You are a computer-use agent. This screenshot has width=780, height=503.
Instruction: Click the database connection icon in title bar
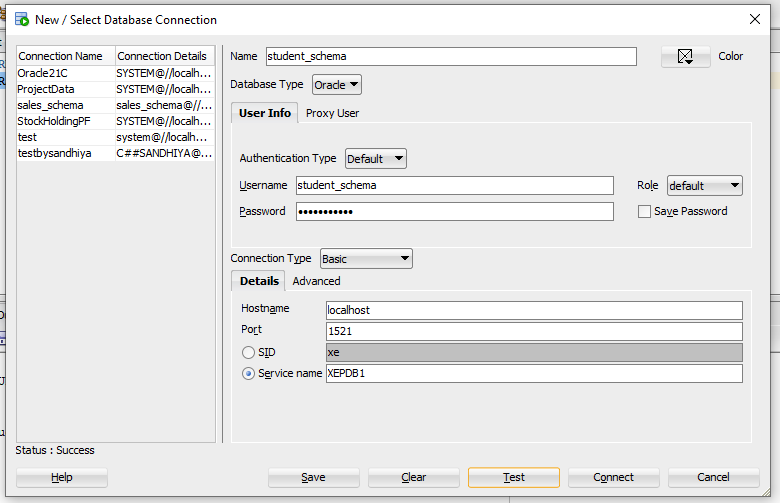22,19
